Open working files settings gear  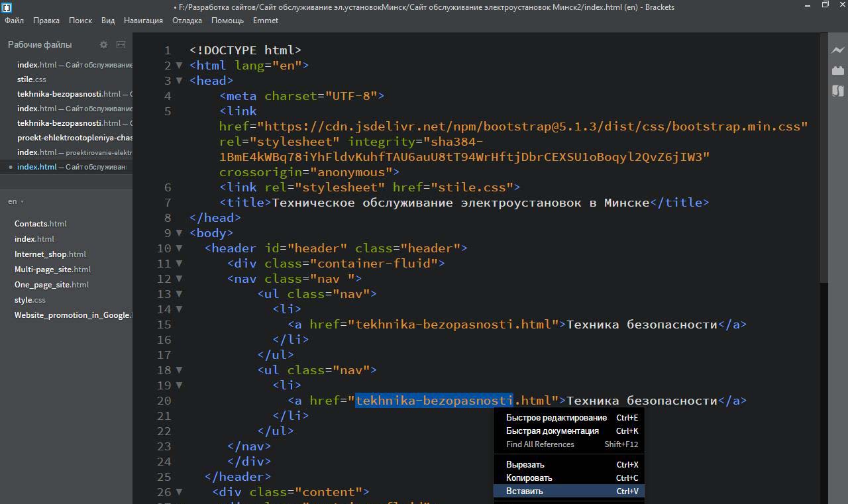(103, 45)
